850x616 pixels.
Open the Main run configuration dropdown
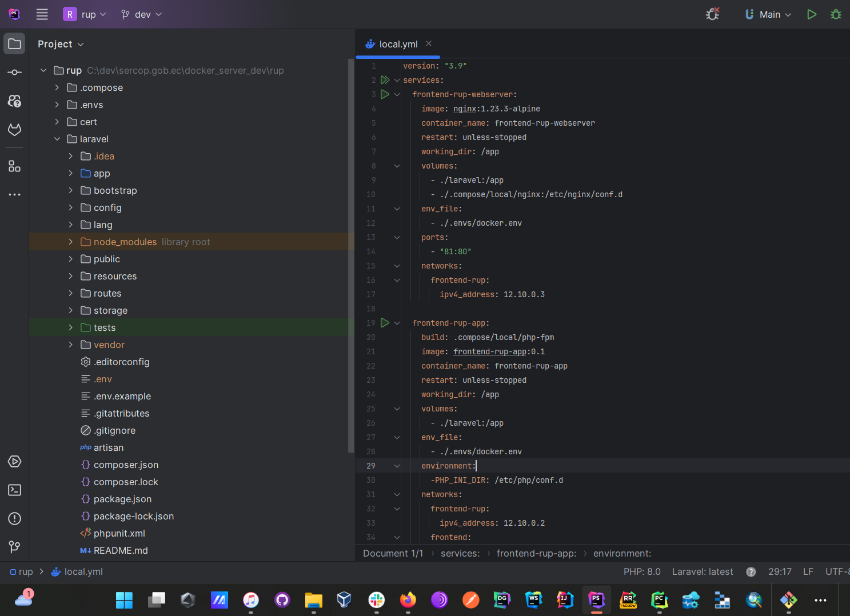(x=769, y=14)
